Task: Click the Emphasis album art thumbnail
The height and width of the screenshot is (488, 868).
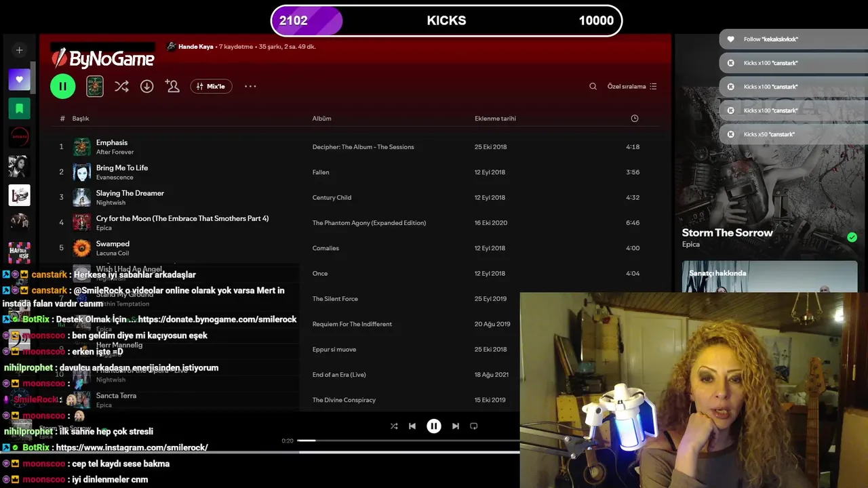Action: (82, 147)
